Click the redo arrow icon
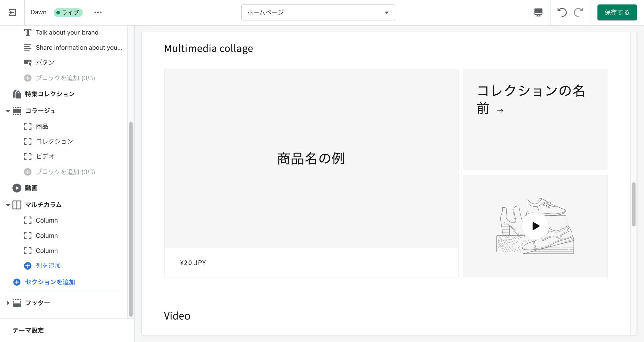The image size is (644, 342). tap(578, 13)
